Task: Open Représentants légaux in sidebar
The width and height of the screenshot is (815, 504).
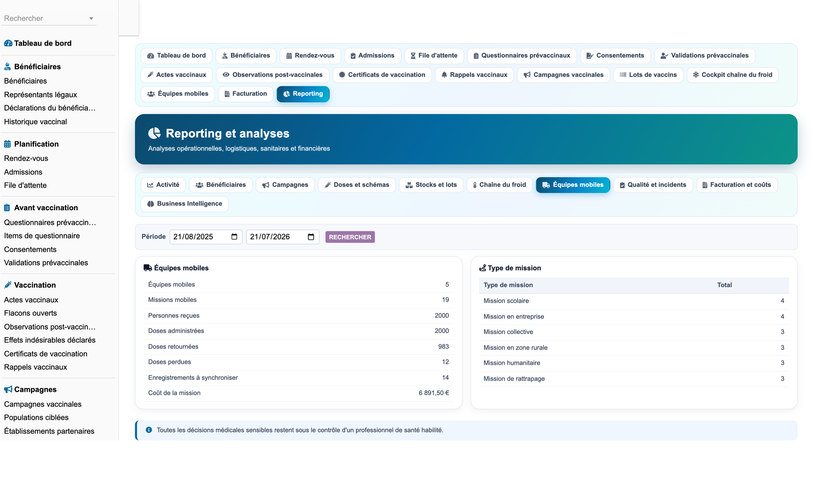Action: pos(41,95)
